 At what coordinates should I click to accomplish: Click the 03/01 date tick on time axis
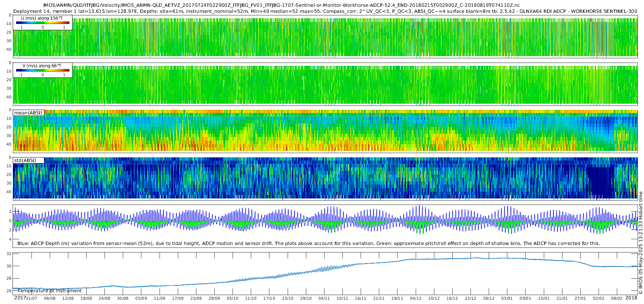(507, 298)
